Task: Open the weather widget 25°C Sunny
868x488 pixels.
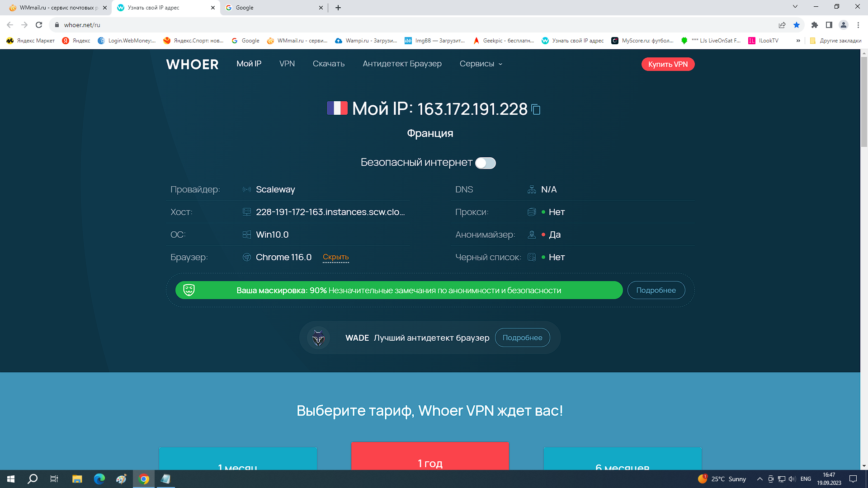Action: point(722,479)
